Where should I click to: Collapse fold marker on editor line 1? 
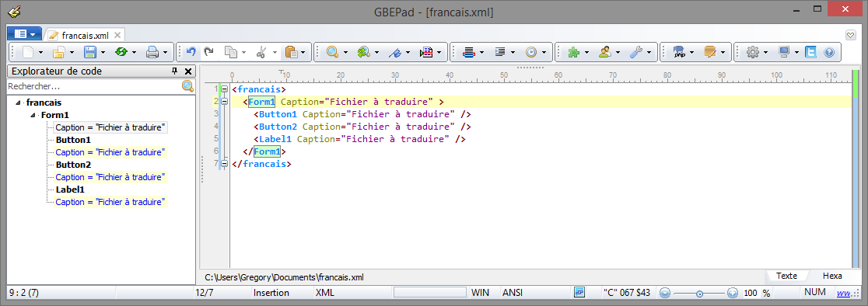point(225,89)
